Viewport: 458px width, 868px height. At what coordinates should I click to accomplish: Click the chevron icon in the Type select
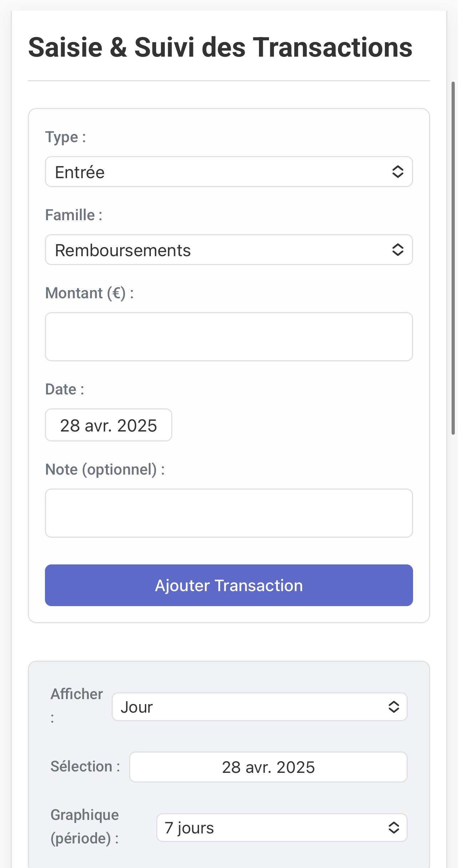click(x=398, y=171)
